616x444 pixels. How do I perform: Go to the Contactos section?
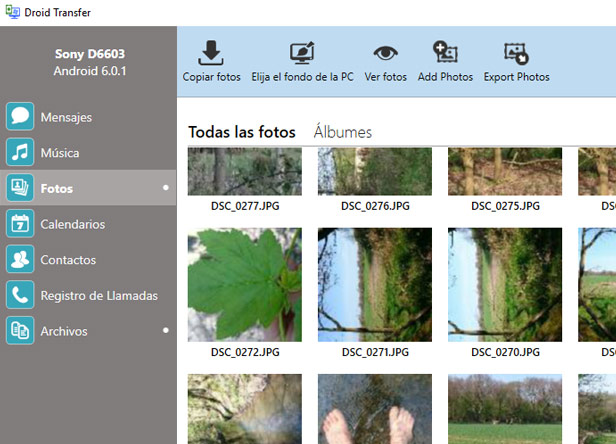point(68,260)
